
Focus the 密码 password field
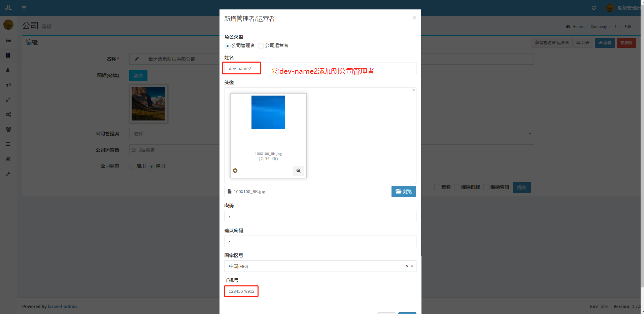[320, 216]
